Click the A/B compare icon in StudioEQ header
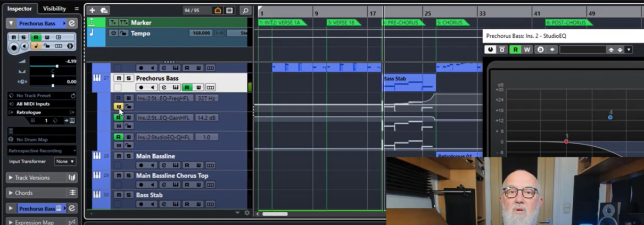644x225 pixels. pyautogui.click(x=540, y=49)
